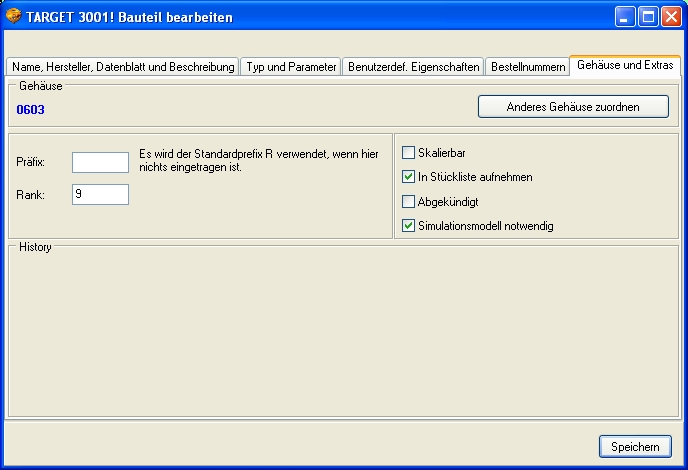Close the Bauteil bearbeiten dialog

[x=670, y=17]
